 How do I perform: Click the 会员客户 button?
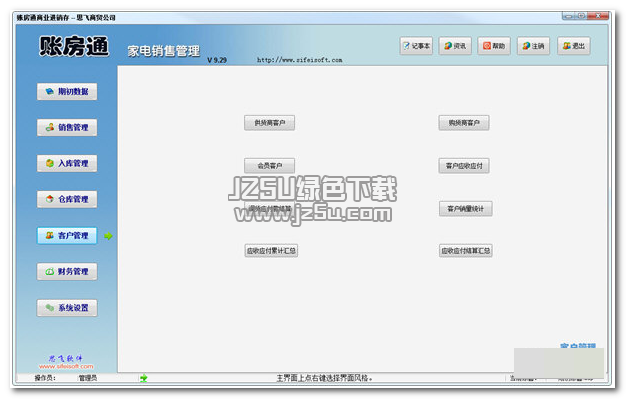(x=269, y=165)
